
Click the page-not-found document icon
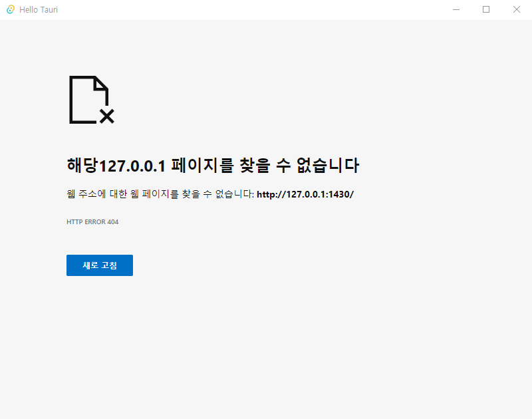click(x=92, y=100)
